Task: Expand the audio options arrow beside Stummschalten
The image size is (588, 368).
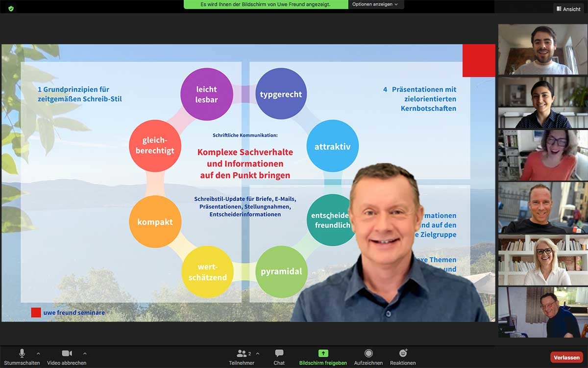Action: [x=38, y=353]
